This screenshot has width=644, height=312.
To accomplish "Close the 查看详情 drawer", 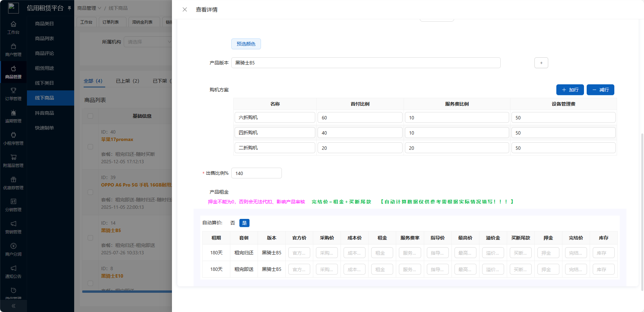I will click(x=185, y=9).
